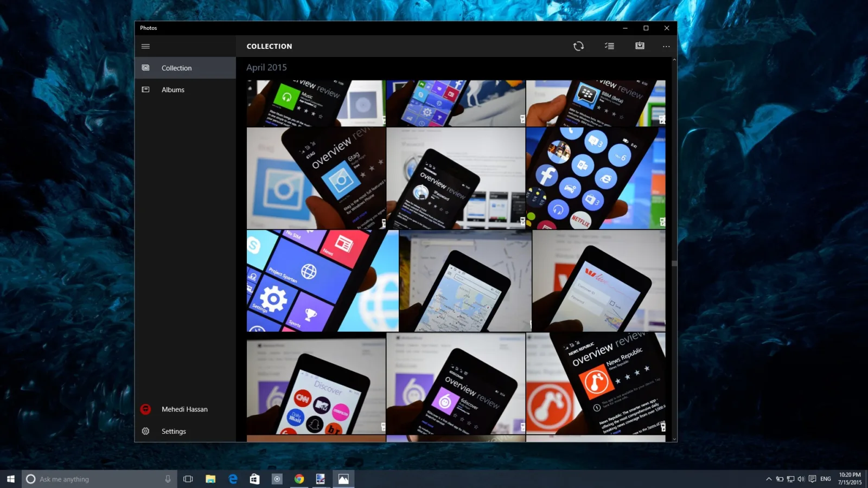Open the BBM (Beta) review photo
Viewport: 868px width, 488px height.
[596, 103]
